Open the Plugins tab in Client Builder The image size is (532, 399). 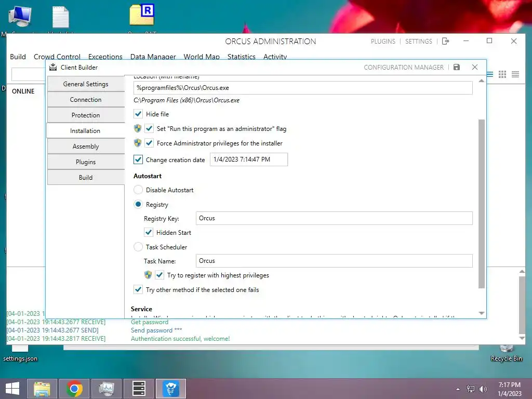[x=86, y=162]
